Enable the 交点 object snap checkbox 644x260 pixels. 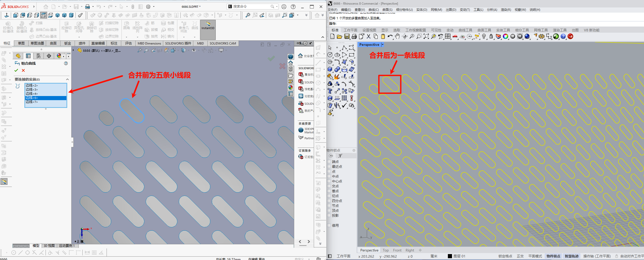[329, 186]
